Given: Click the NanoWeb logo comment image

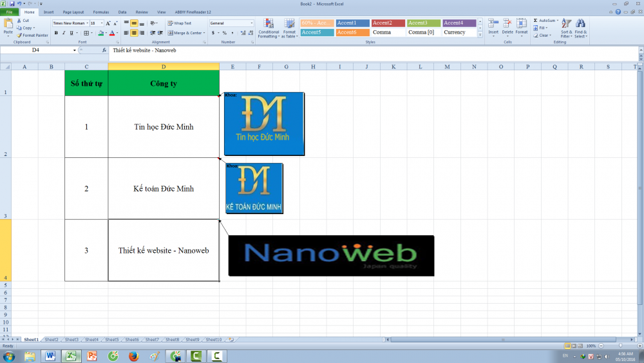Looking at the screenshot, I should coord(331,256).
